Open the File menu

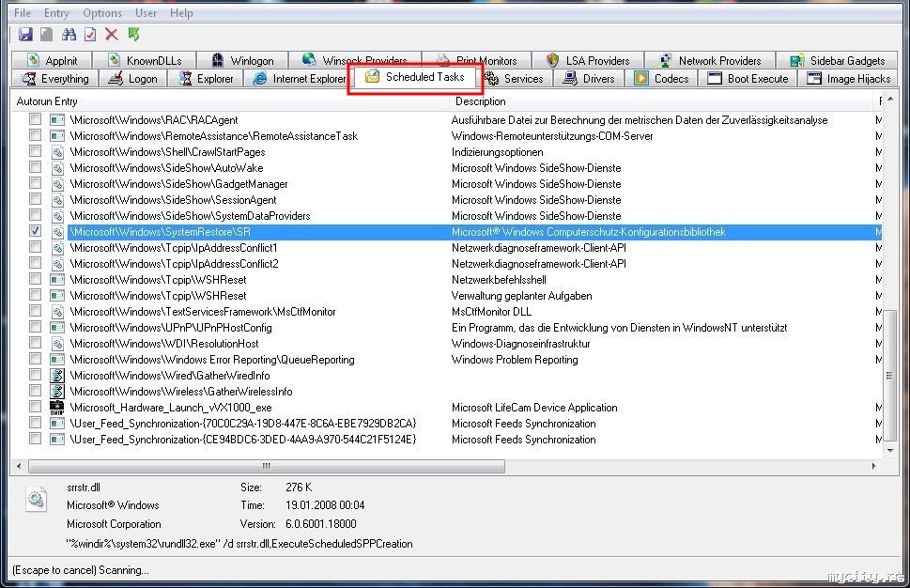point(22,12)
